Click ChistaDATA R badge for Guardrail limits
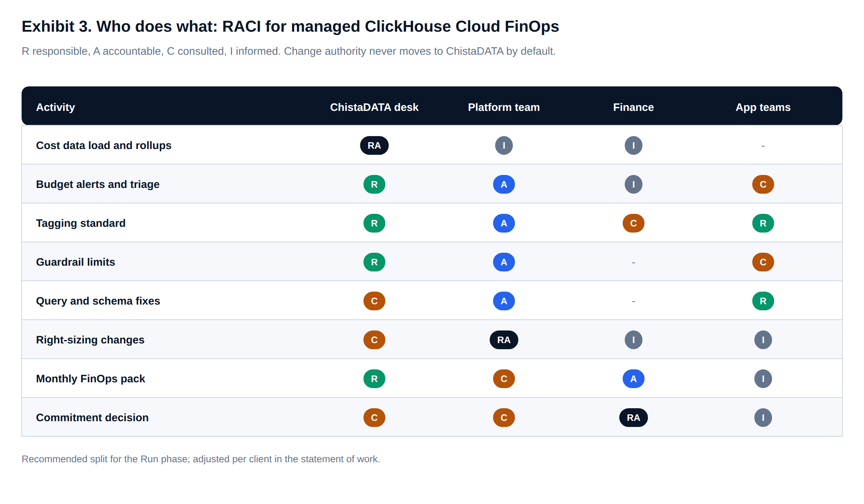The width and height of the screenshot is (864, 504). pos(374,262)
